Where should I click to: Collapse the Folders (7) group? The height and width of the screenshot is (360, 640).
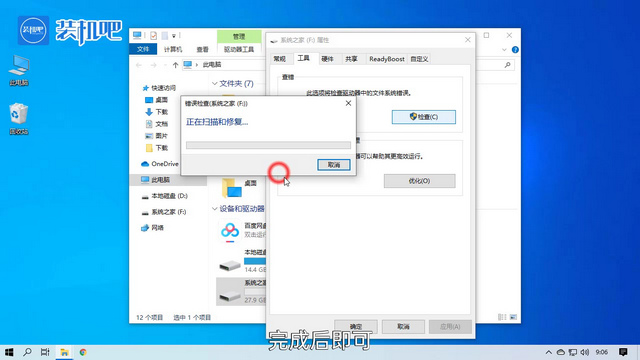coord(215,84)
